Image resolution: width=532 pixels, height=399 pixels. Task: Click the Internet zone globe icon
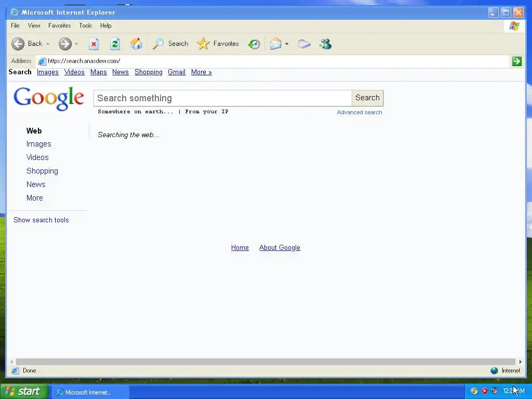(495, 371)
